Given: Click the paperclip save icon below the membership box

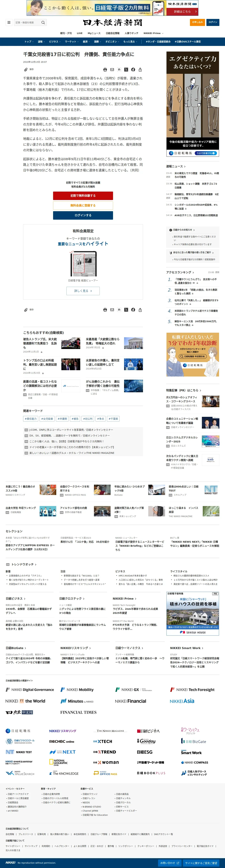Looking at the screenshot, I should [x=26, y=310].
